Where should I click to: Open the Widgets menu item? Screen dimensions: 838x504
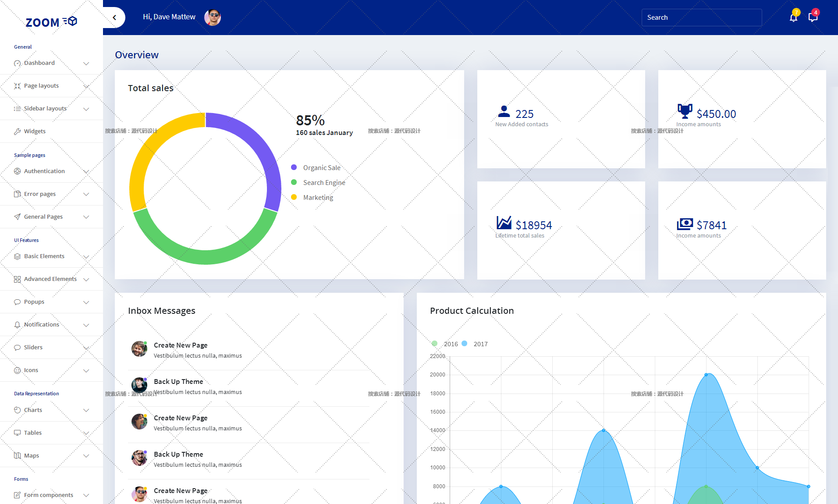point(35,131)
